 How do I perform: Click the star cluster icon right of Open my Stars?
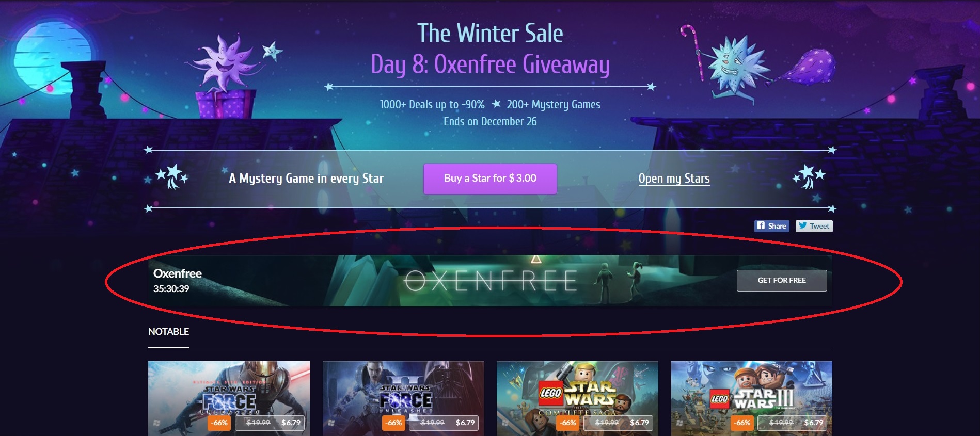tap(809, 176)
